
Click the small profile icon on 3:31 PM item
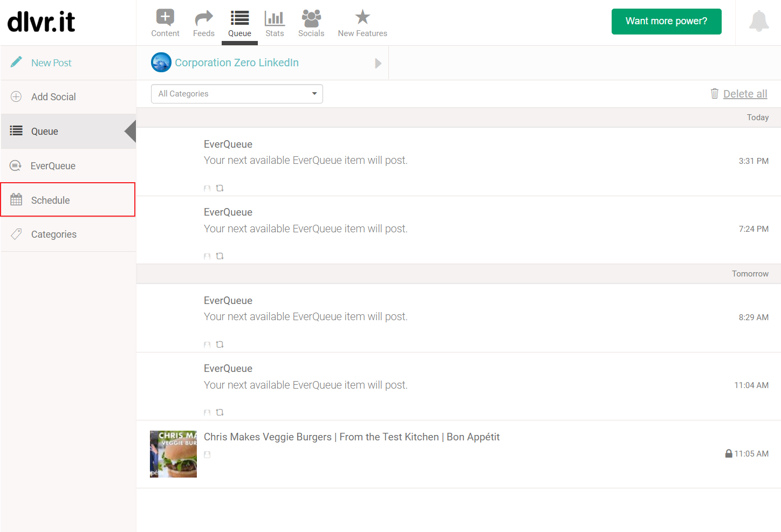[x=207, y=188]
